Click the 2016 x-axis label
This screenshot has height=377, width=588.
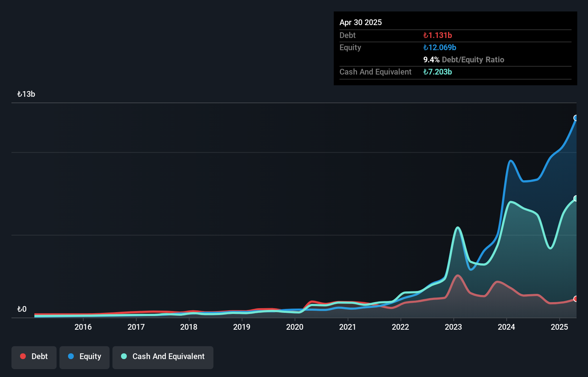83,327
